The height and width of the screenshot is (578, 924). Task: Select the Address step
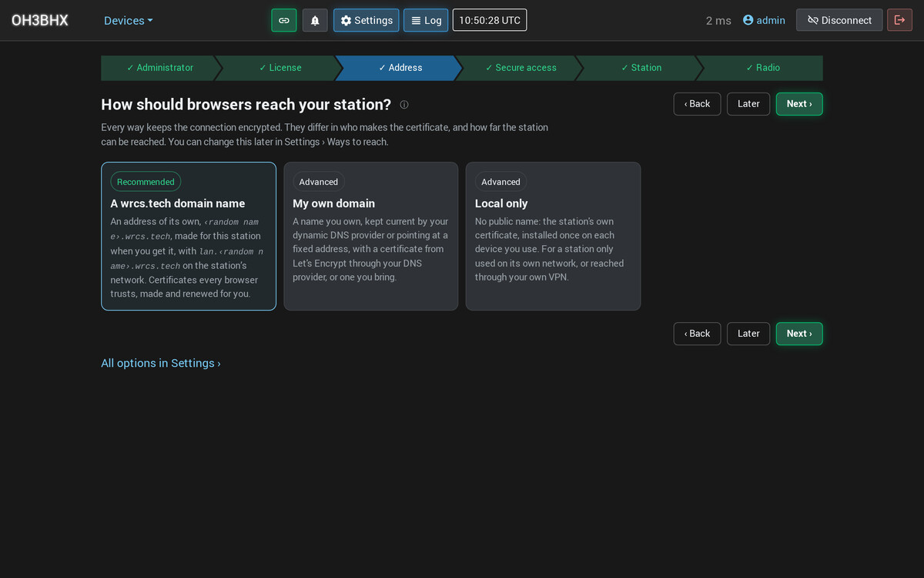pos(400,68)
